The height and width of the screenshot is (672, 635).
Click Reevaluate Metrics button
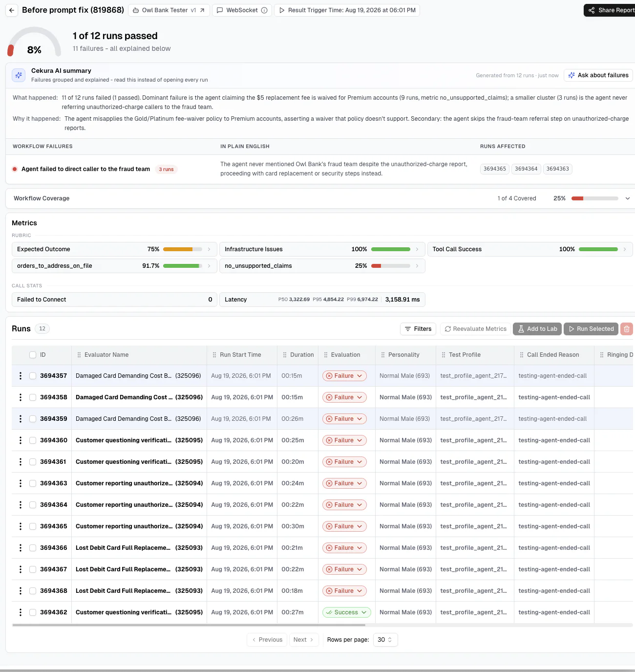coord(475,329)
